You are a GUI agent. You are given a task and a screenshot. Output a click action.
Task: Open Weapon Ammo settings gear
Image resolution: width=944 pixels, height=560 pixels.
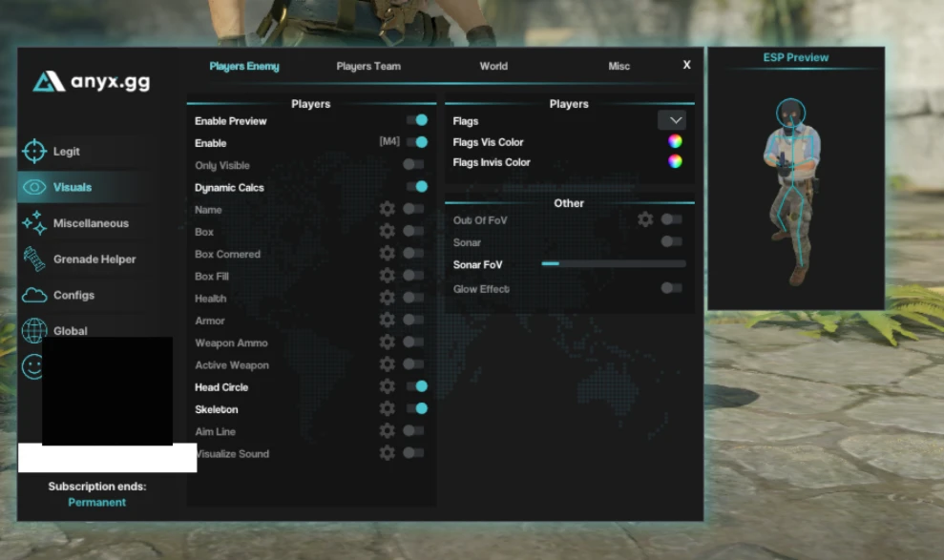pyautogui.click(x=388, y=342)
